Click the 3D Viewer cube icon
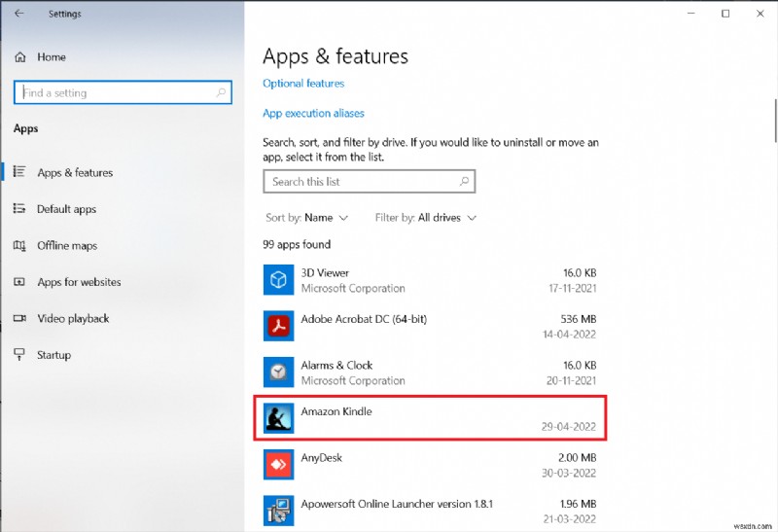Viewport: 778px width, 532px height. pos(278,280)
